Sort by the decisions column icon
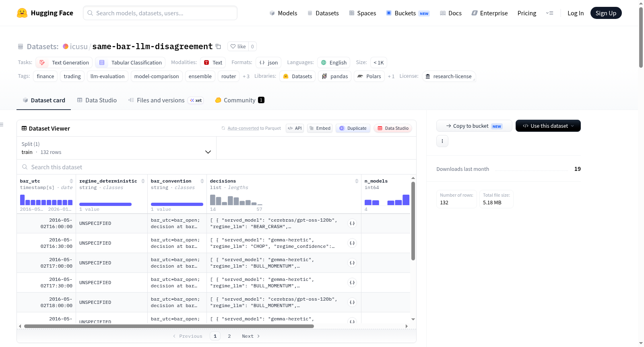Screen dimensions: 644x347 point(357,181)
